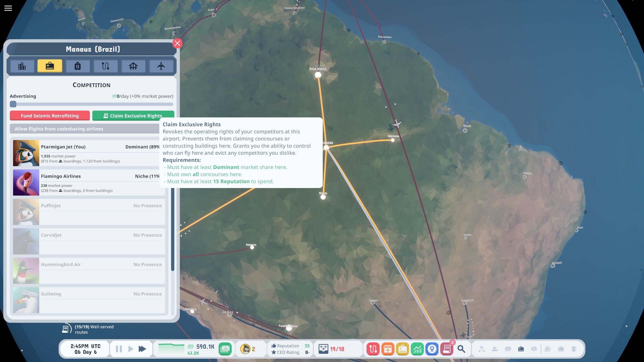Open the finance statistics graph
Image resolution: width=644 pixels, height=362 pixels.
[x=418, y=349]
